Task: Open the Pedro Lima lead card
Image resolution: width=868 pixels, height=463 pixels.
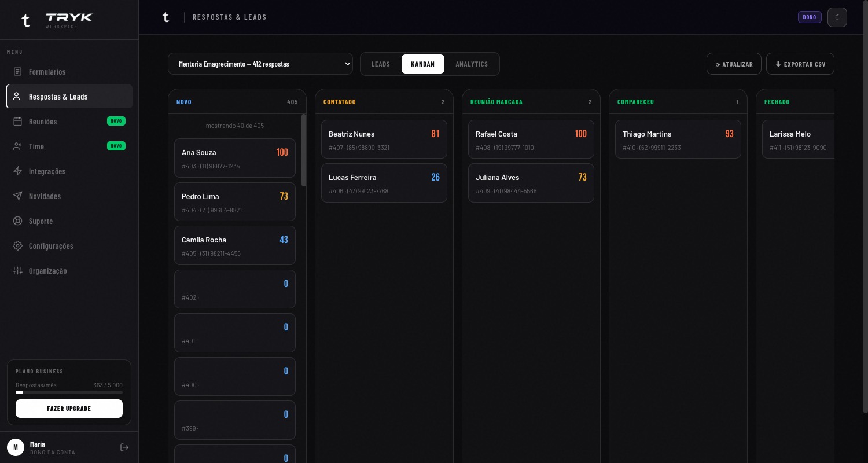Action: tap(235, 202)
